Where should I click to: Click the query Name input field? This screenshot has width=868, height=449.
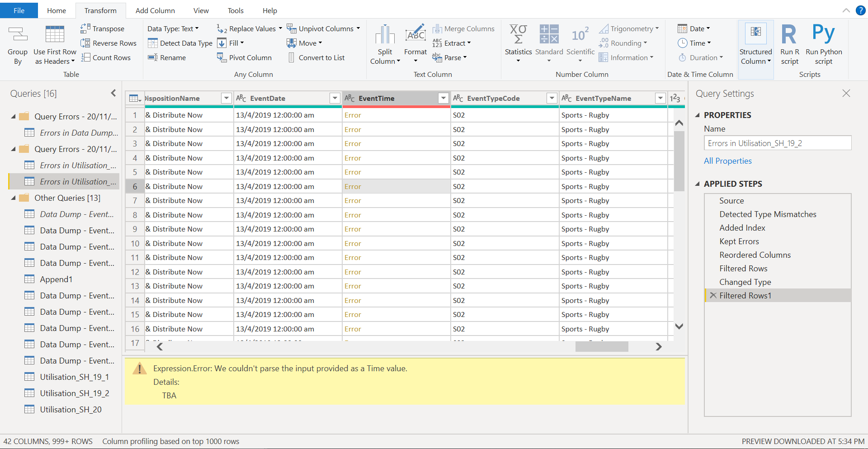[x=777, y=143]
